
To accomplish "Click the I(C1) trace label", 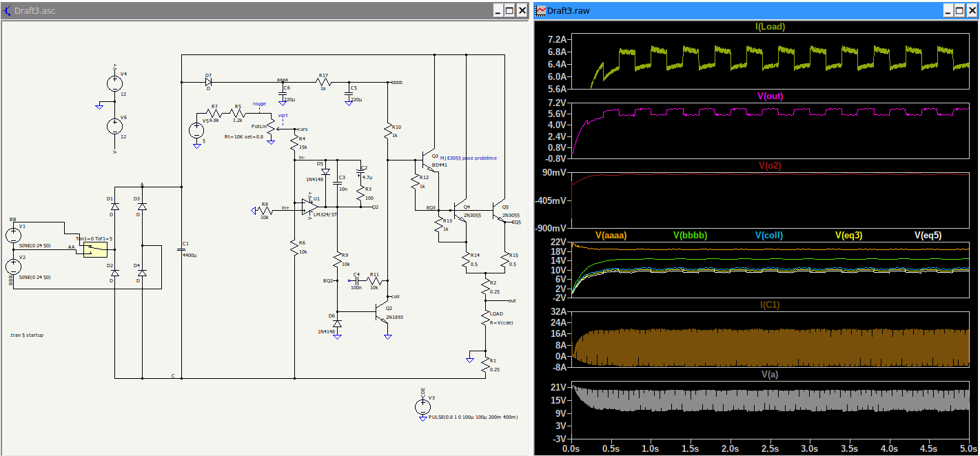I will (x=770, y=304).
